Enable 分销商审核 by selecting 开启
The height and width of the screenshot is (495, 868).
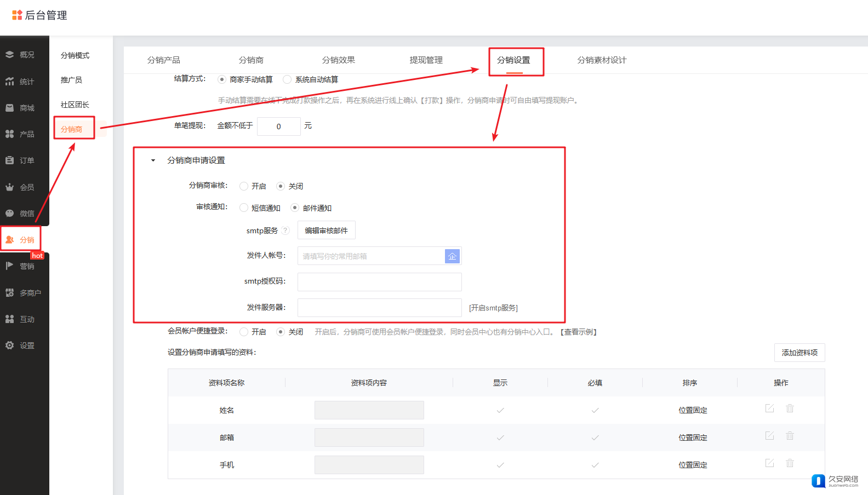coord(244,186)
